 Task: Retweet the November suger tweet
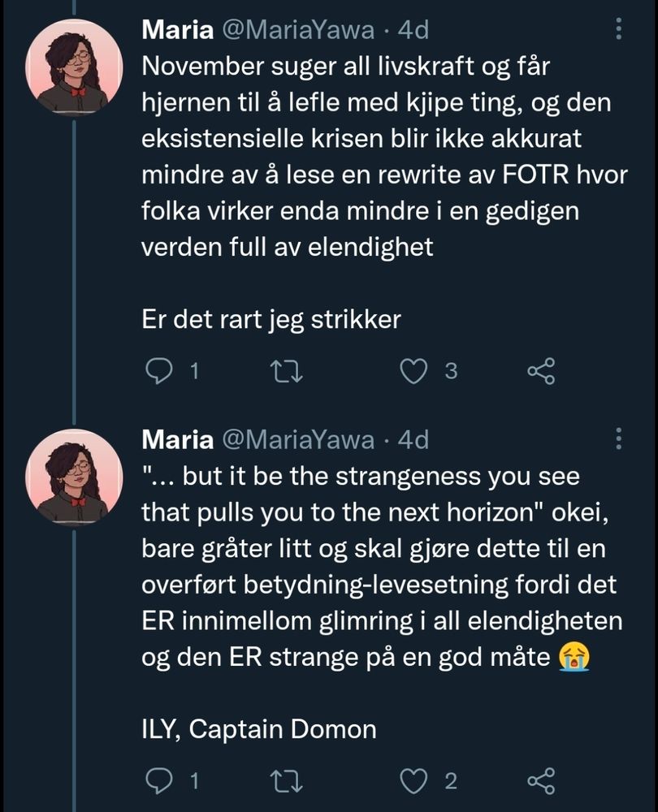[x=288, y=371]
